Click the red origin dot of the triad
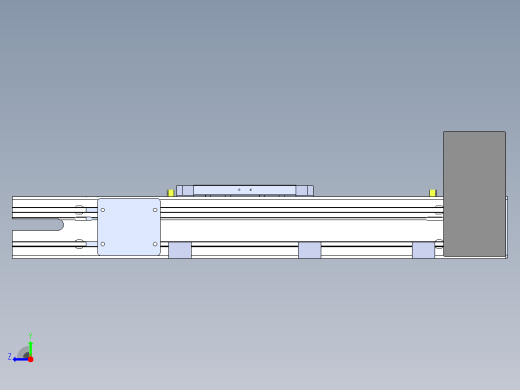This screenshot has height=390, width=520. click(x=31, y=359)
